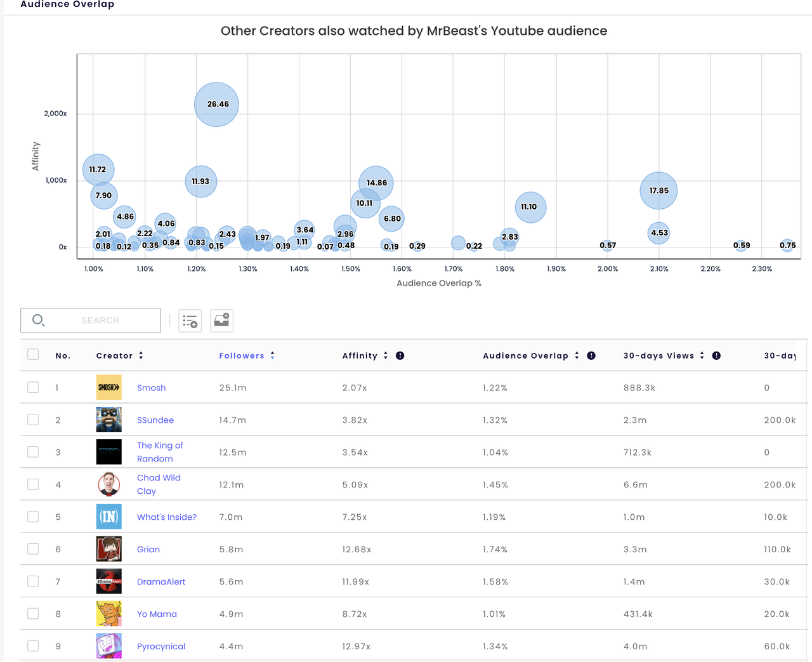Click the Followers column header label
812x662 pixels.
coord(242,355)
